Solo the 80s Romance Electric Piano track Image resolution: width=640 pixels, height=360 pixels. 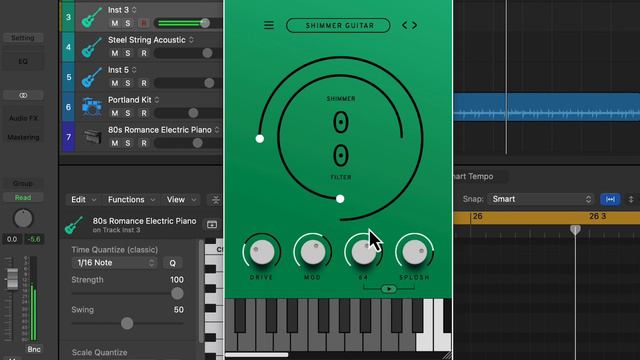(128, 143)
